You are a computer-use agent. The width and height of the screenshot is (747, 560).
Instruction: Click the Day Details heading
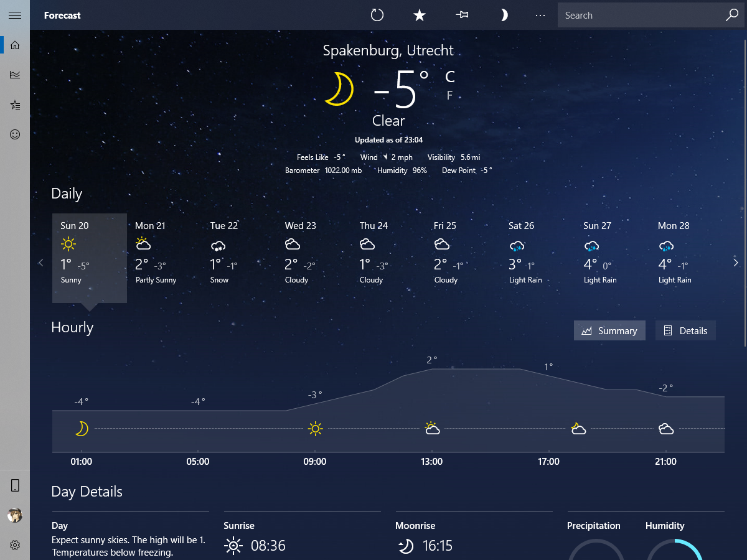(87, 492)
